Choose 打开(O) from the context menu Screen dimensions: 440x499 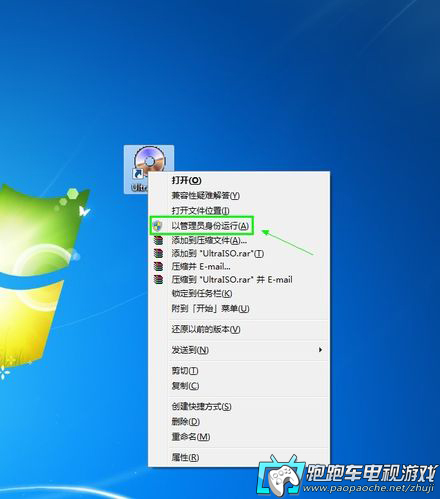pyautogui.click(x=239, y=180)
